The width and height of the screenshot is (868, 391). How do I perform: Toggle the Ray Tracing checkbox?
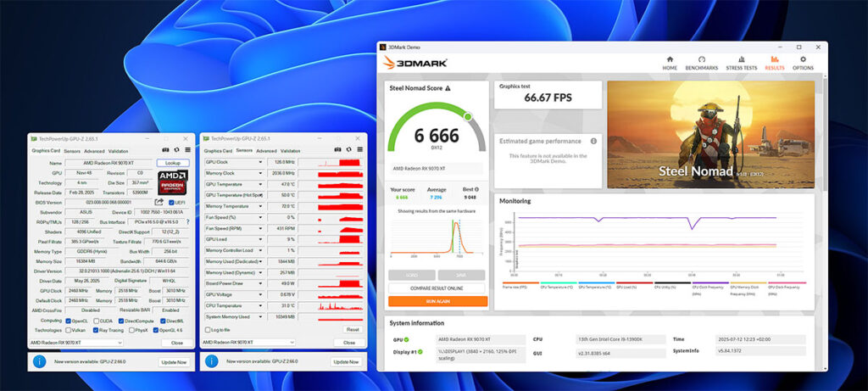[x=97, y=330]
